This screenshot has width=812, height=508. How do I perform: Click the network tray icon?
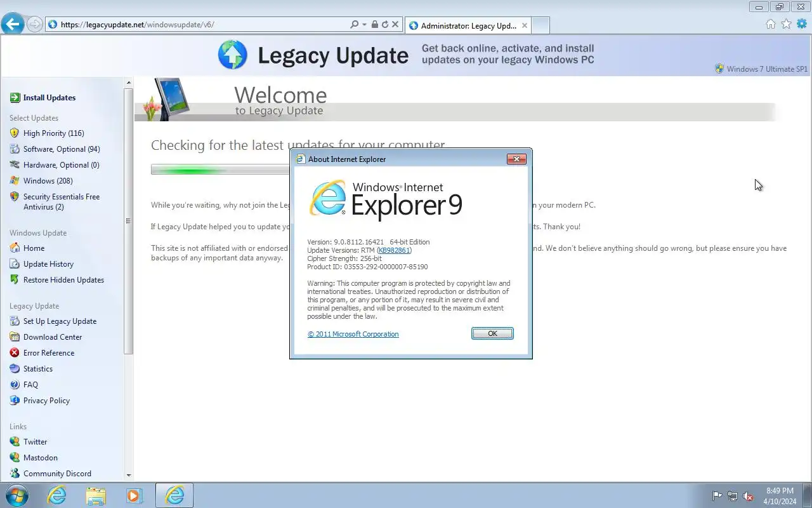pos(733,496)
